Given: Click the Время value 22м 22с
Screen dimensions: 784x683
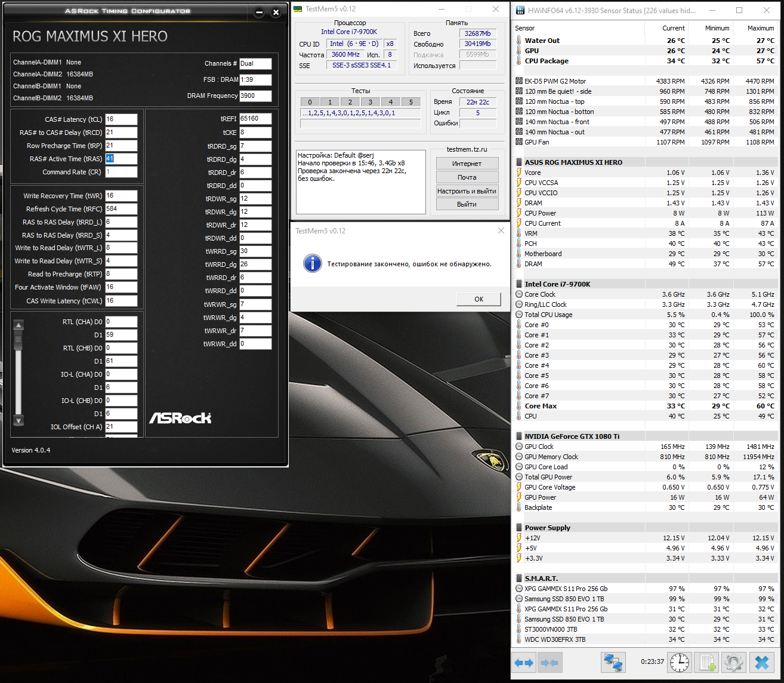Looking at the screenshot, I should coord(478,102).
